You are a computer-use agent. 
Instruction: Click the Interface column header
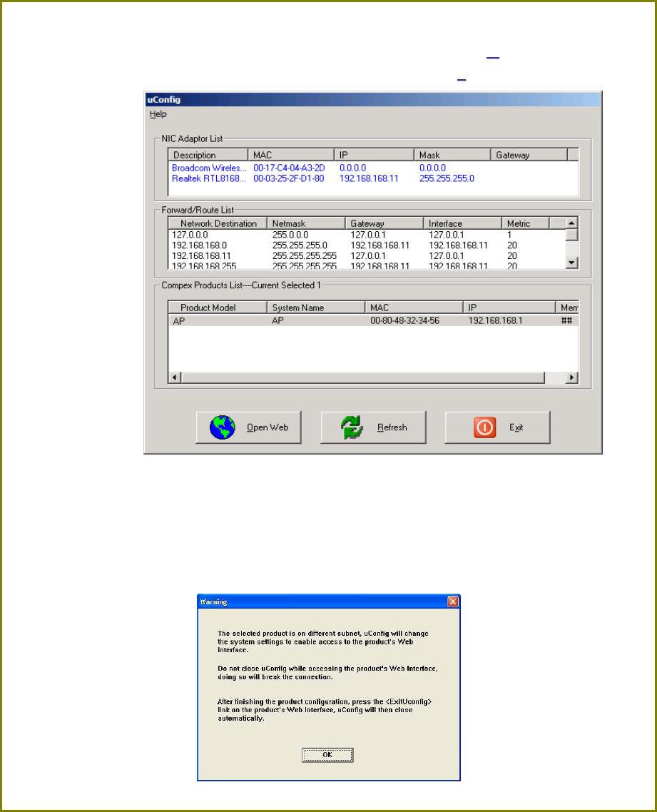point(462,223)
